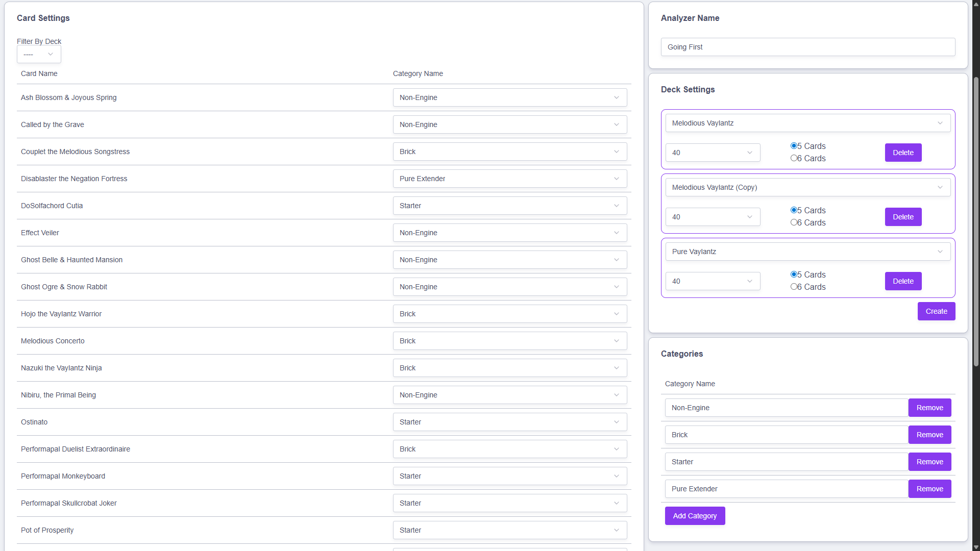This screenshot has width=980, height=551.
Task: Click the Add Category button
Action: 695,516
